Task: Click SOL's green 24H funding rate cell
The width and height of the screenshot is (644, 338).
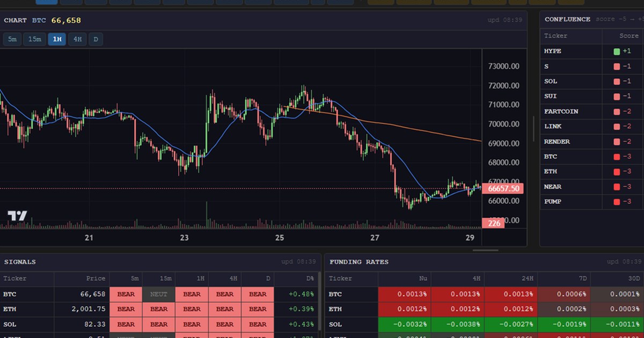Action: click(x=510, y=324)
